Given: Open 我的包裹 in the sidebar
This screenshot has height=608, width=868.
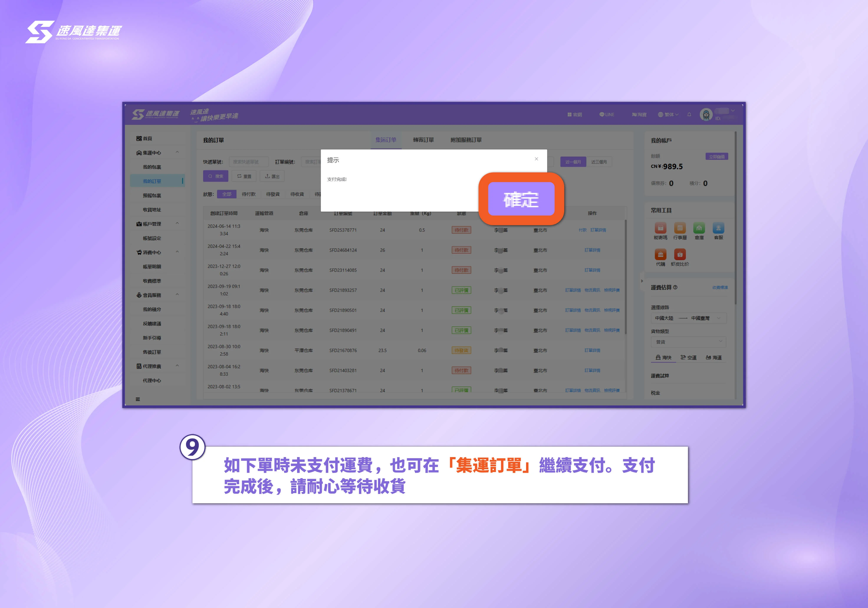Looking at the screenshot, I should (152, 167).
